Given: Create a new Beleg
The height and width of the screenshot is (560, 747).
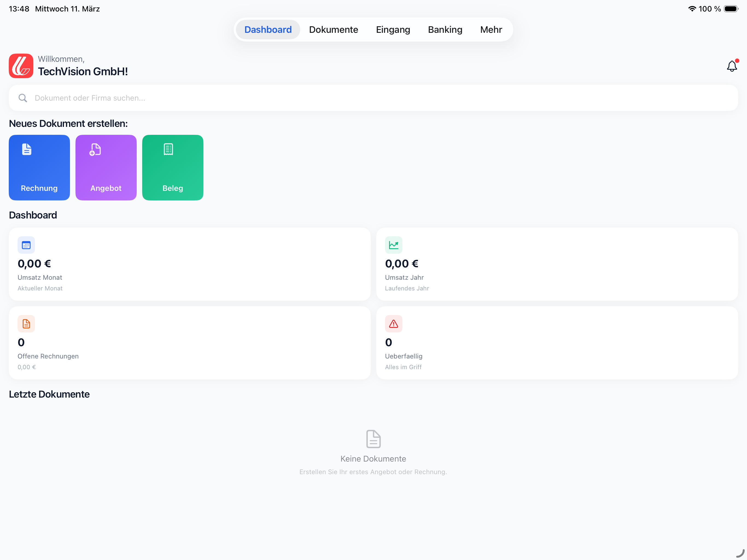Looking at the screenshot, I should [173, 168].
